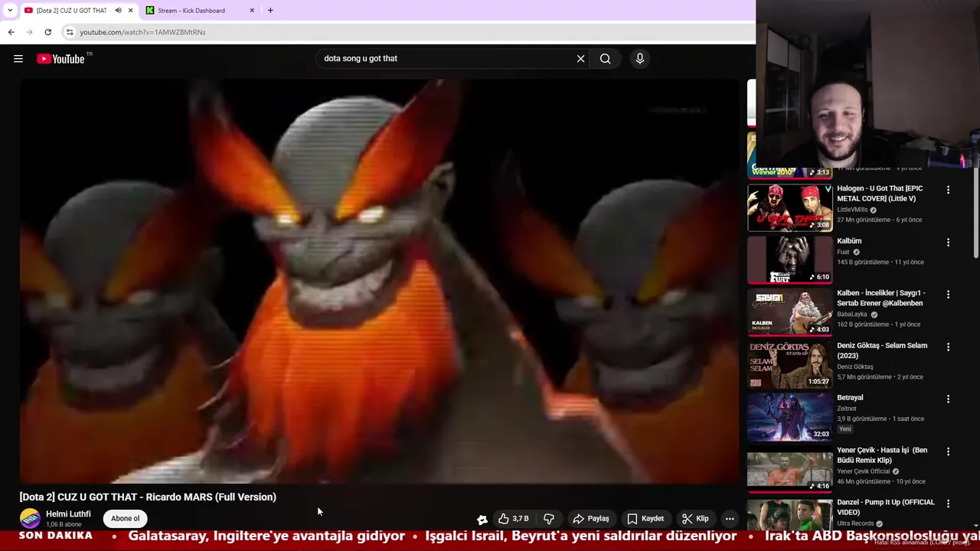Open site information icon in address bar
This screenshot has height=551, width=980.
(70, 32)
